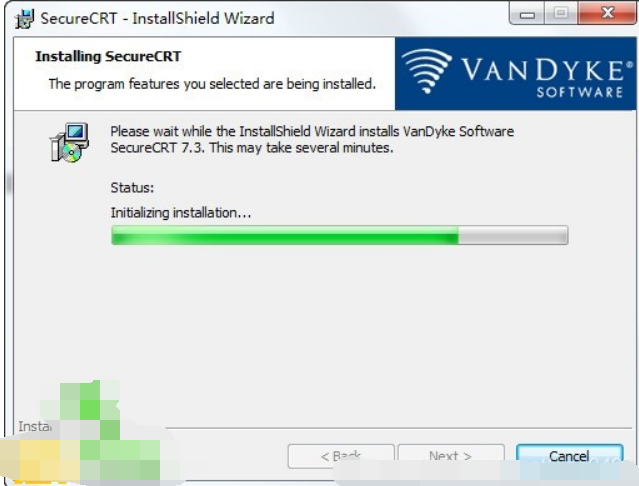Click the empty grey end of the progress bar

click(x=513, y=235)
